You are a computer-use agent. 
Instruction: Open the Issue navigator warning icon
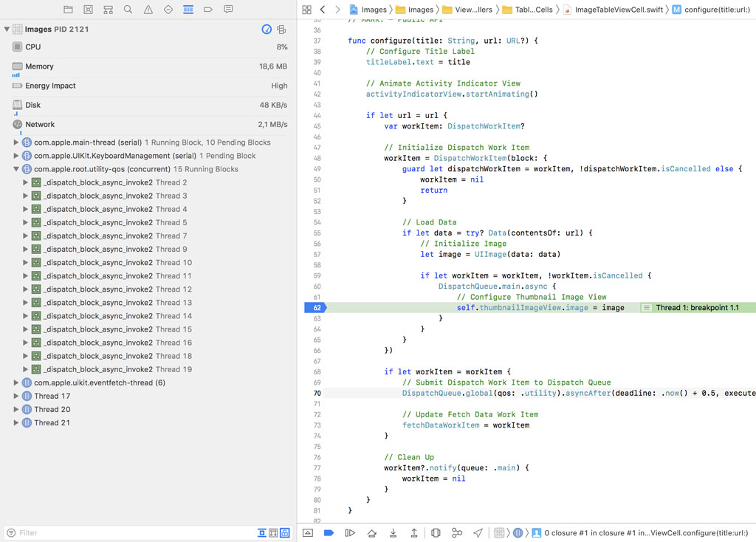[148, 10]
